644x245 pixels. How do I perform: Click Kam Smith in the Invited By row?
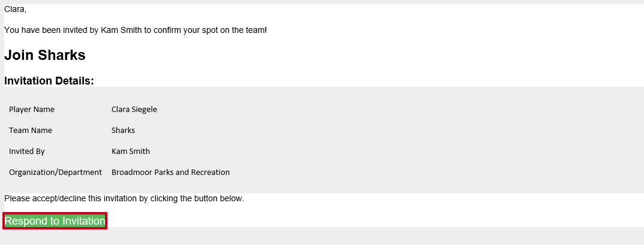pos(131,152)
